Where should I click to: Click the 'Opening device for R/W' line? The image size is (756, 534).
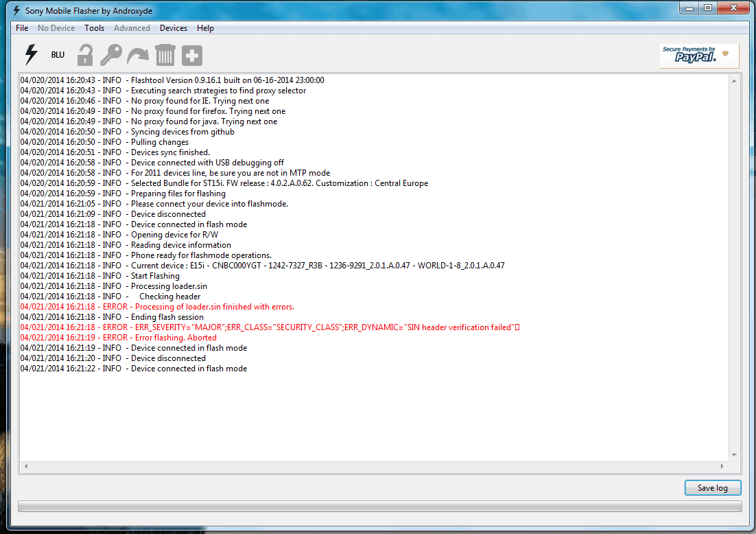coord(119,235)
